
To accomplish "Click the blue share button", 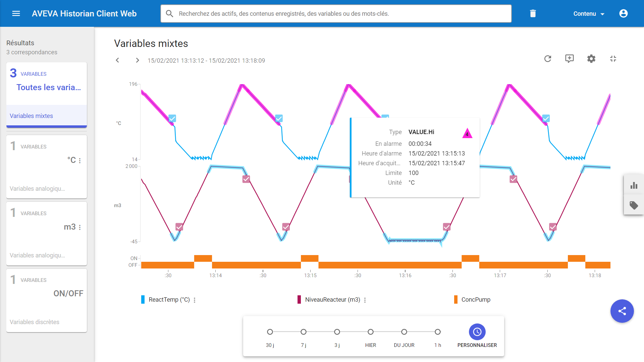I will 622,311.
